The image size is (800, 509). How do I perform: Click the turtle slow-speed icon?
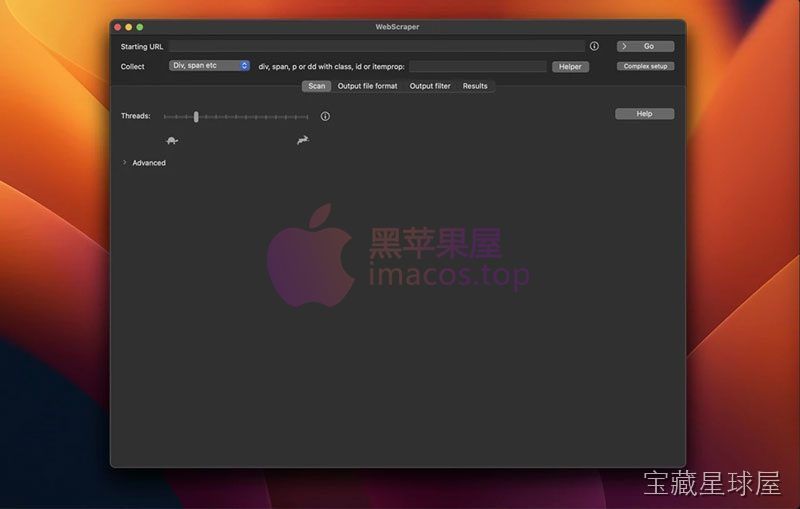[x=172, y=140]
